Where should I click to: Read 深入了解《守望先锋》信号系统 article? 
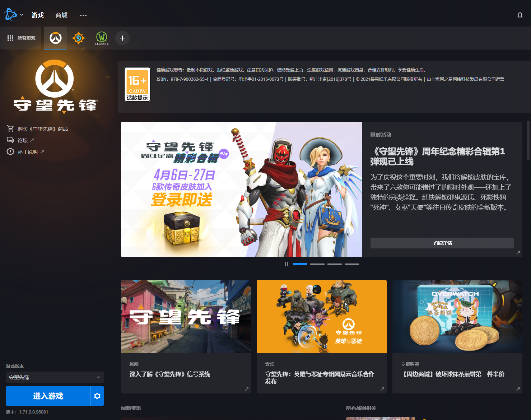pyautogui.click(x=170, y=374)
